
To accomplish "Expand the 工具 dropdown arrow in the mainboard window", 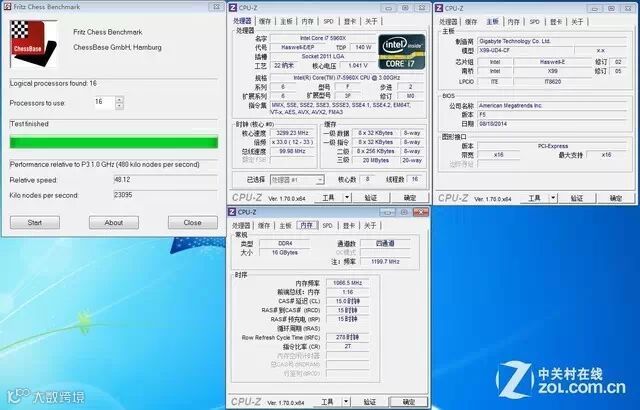I will pos(553,198).
